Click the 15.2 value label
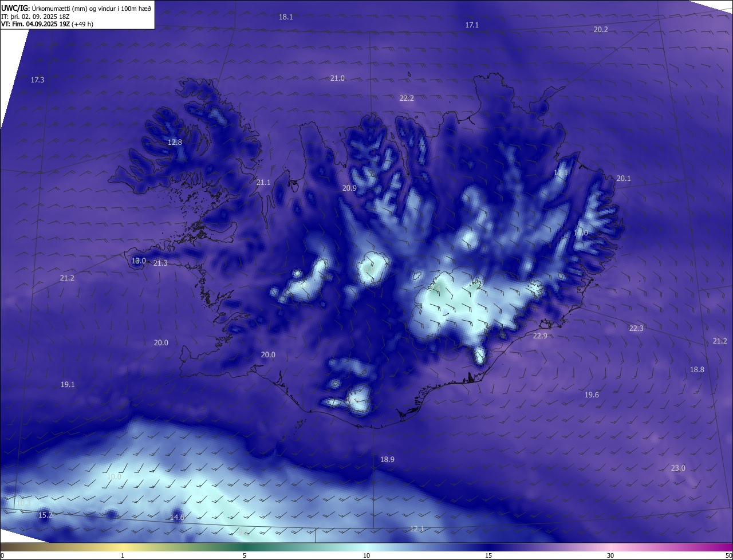The width and height of the screenshot is (733, 560). [x=45, y=515]
